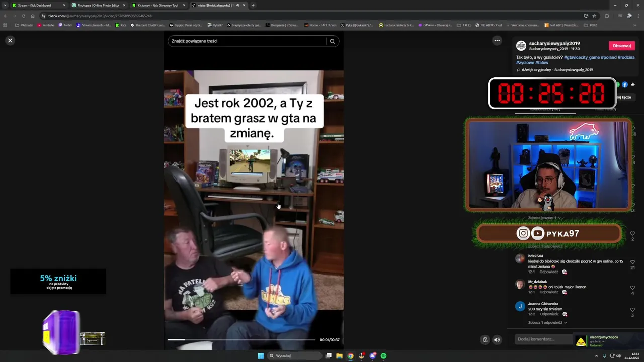The image size is (644, 362).
Task: Open Google Chrome taskbar icon
Action: 350,356
